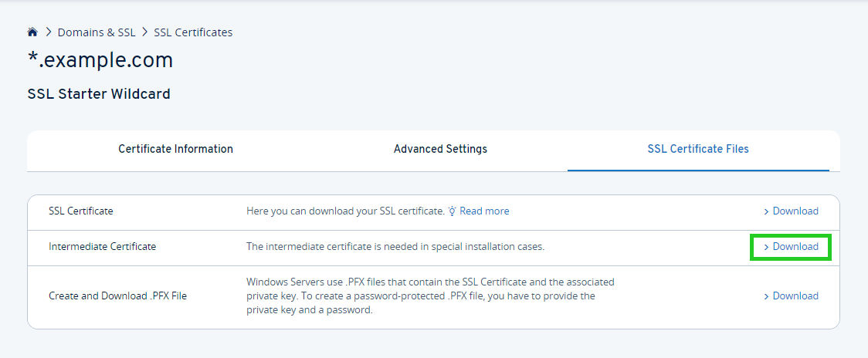Click the SSL Certificate row label
The height and width of the screenshot is (358, 868).
81,211
